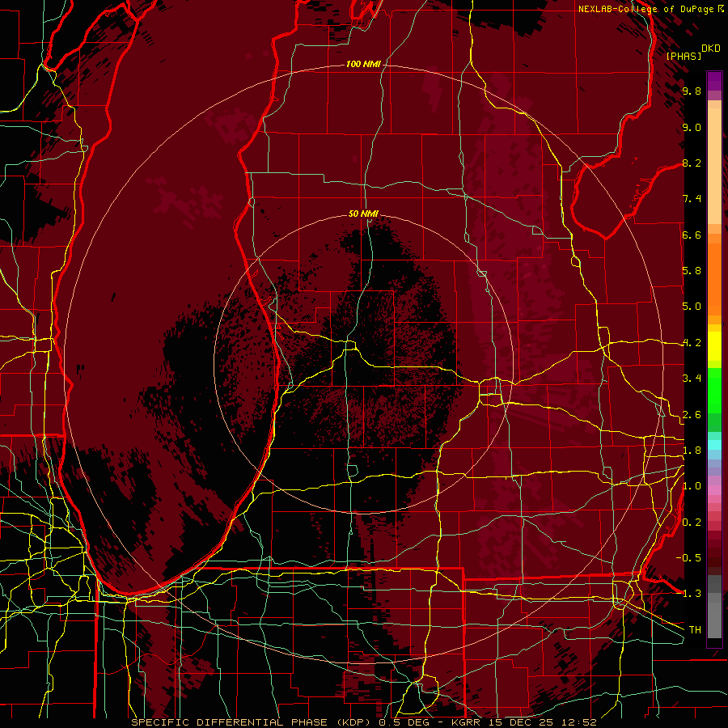Click the 2.6 legend value
The height and width of the screenshot is (728, 728).
(x=692, y=415)
